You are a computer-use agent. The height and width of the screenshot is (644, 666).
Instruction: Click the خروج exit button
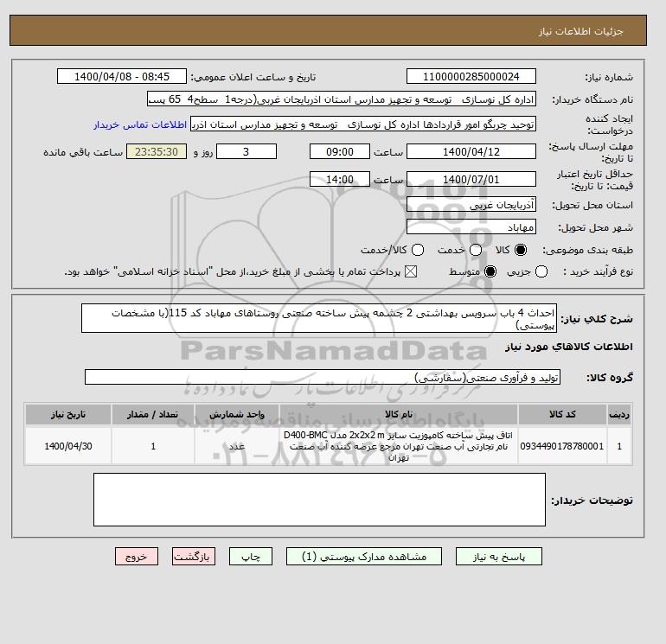pos(137,556)
